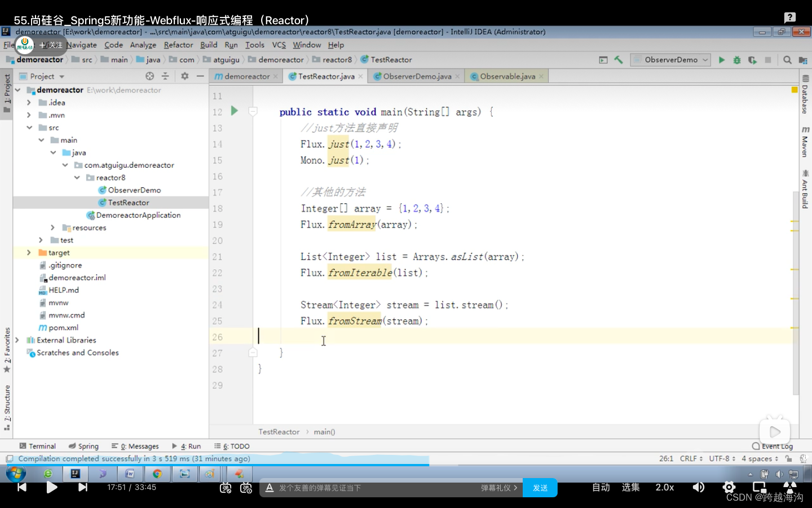Switch to the ObserverDemo.java editor tab

point(417,76)
